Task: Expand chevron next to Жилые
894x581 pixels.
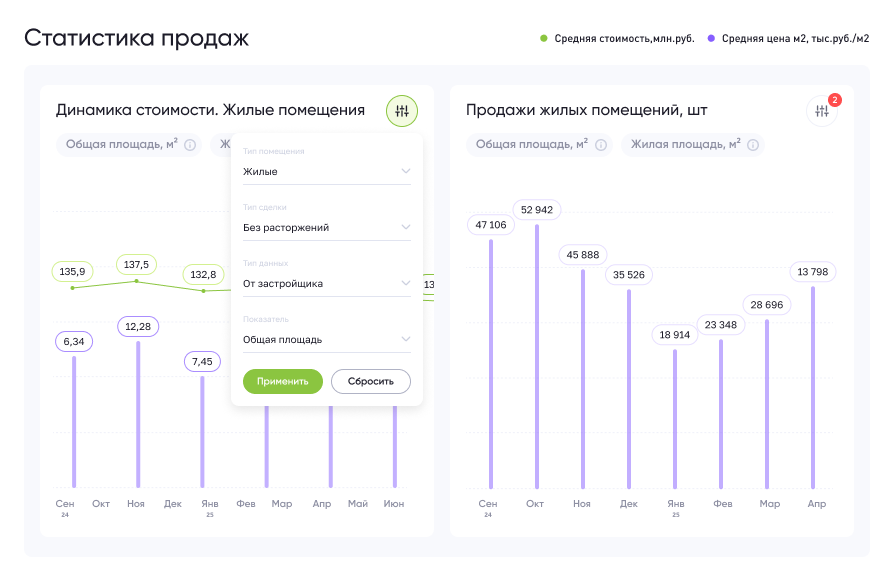Action: 405,171
